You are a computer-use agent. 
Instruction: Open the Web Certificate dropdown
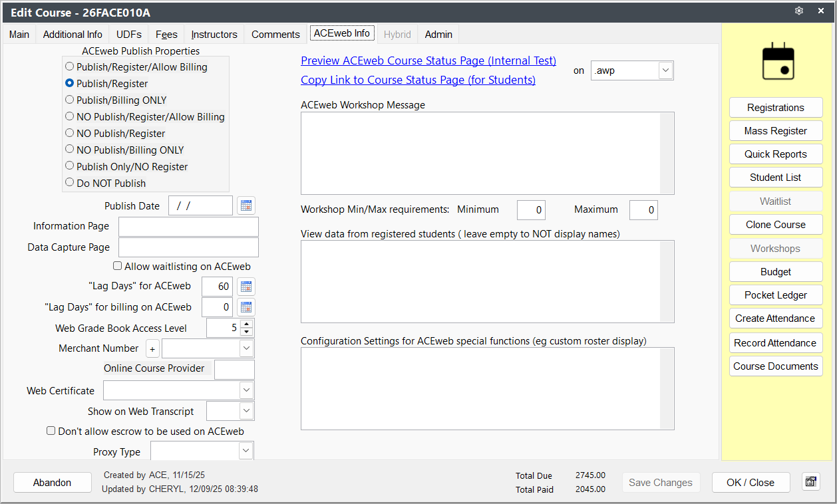pos(246,390)
